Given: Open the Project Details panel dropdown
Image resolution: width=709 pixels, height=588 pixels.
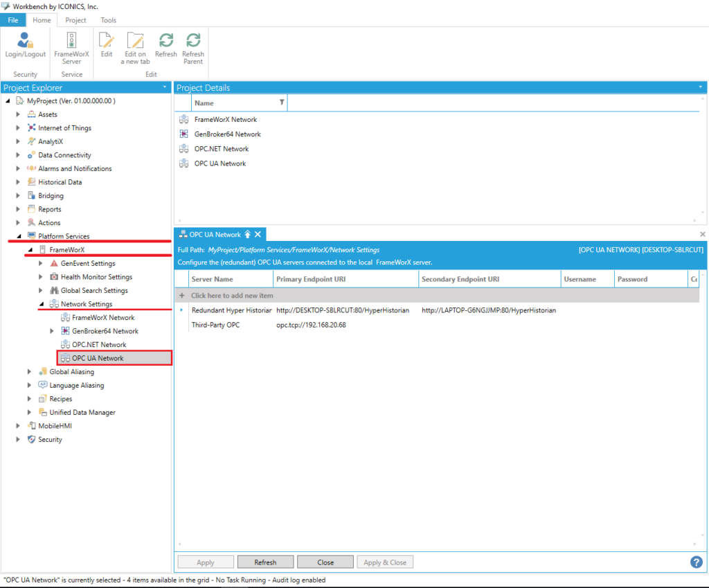Looking at the screenshot, I should pyautogui.click(x=701, y=87).
